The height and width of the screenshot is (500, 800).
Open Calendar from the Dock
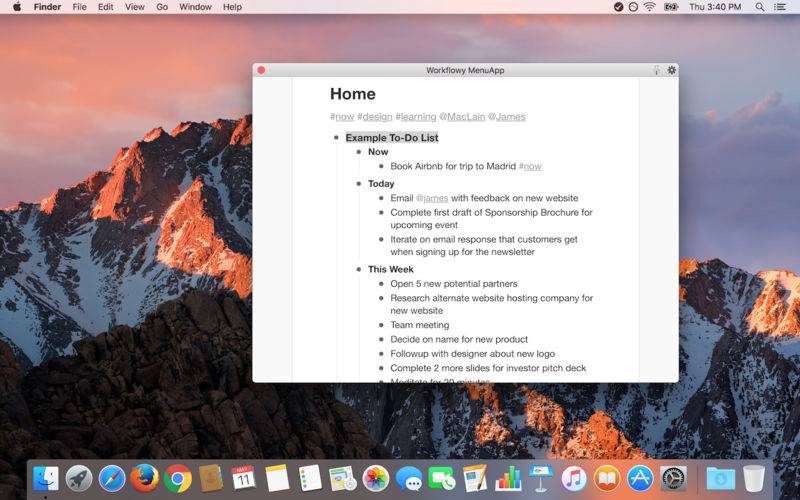243,479
